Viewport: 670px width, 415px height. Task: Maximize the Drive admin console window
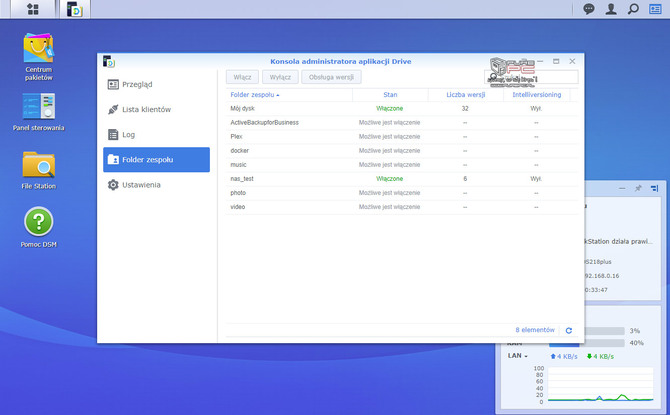(x=556, y=62)
